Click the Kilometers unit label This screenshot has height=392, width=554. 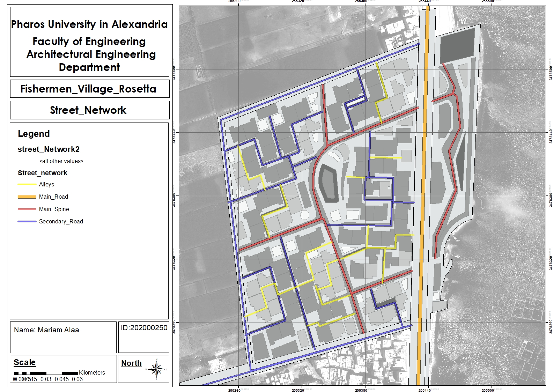pyautogui.click(x=92, y=372)
